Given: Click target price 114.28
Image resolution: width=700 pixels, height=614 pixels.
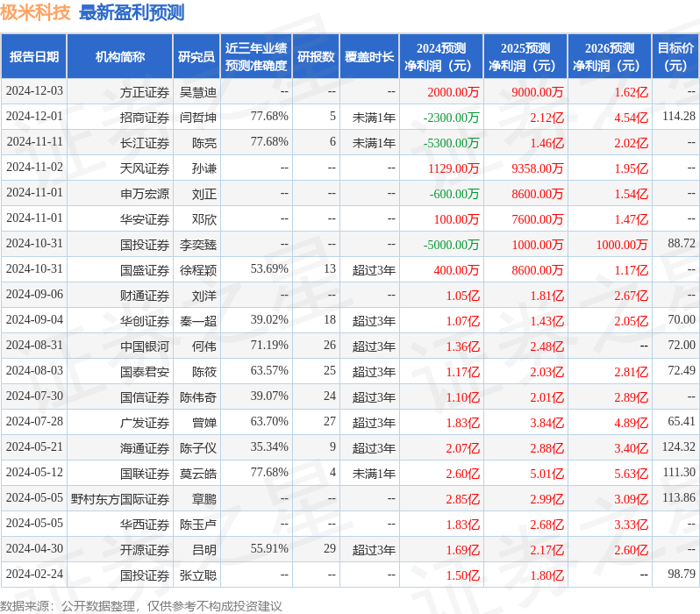Looking at the screenshot, I should click(679, 116).
